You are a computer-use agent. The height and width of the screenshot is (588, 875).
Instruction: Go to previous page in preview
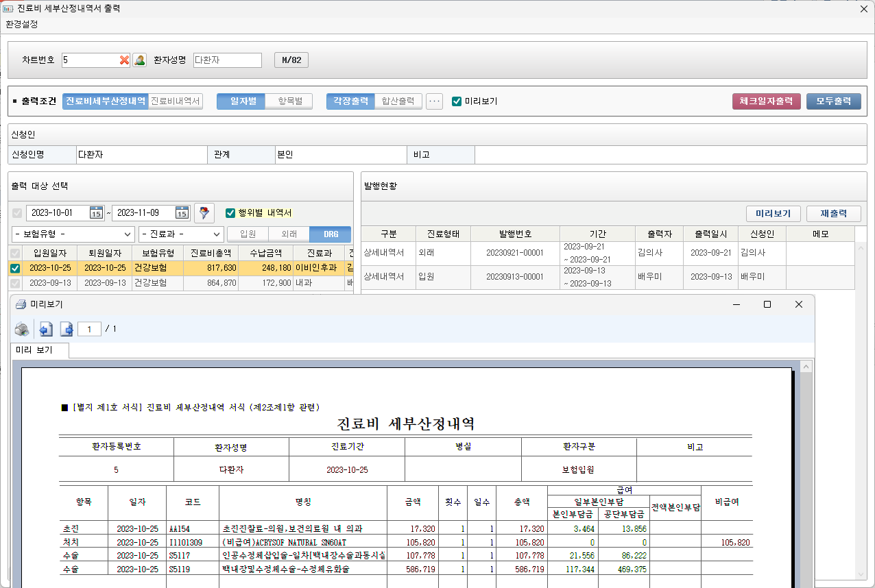click(46, 330)
